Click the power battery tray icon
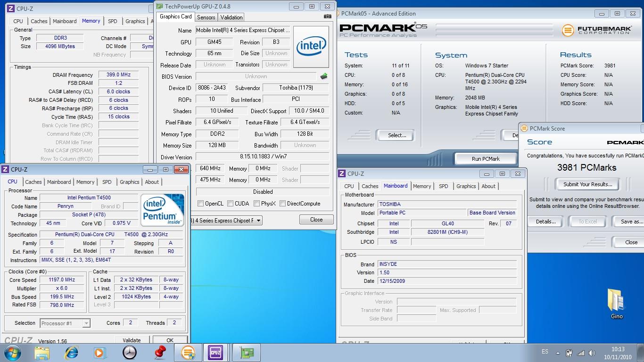This screenshot has height=362, width=644. tap(569, 353)
